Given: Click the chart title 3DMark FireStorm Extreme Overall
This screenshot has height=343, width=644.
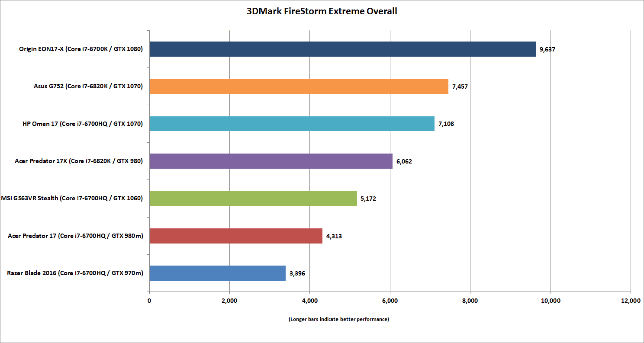Looking at the screenshot, I should (x=322, y=12).
